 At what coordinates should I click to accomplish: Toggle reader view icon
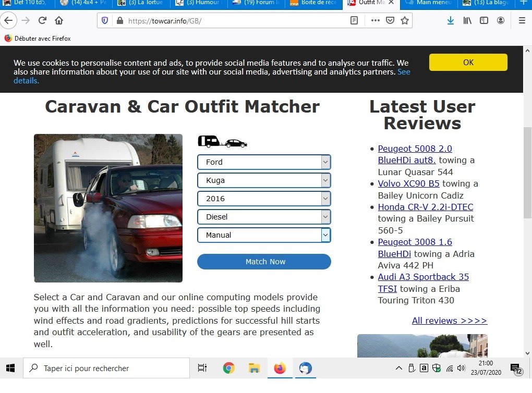tap(354, 21)
